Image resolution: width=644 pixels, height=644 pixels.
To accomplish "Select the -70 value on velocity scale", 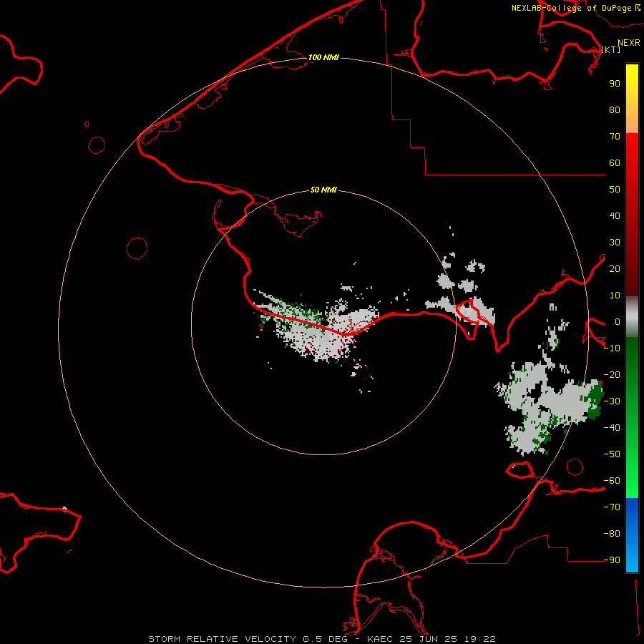I will tap(612, 507).
